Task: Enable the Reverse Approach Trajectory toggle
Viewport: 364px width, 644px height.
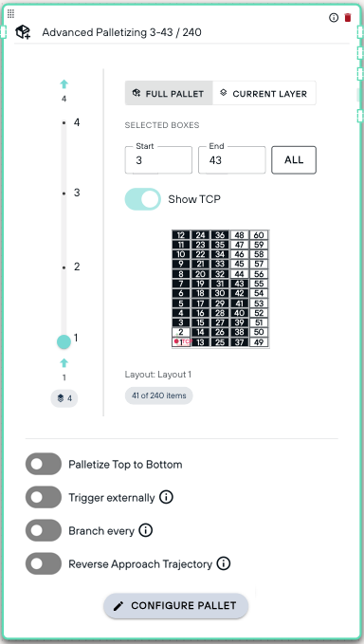Action: point(44,563)
